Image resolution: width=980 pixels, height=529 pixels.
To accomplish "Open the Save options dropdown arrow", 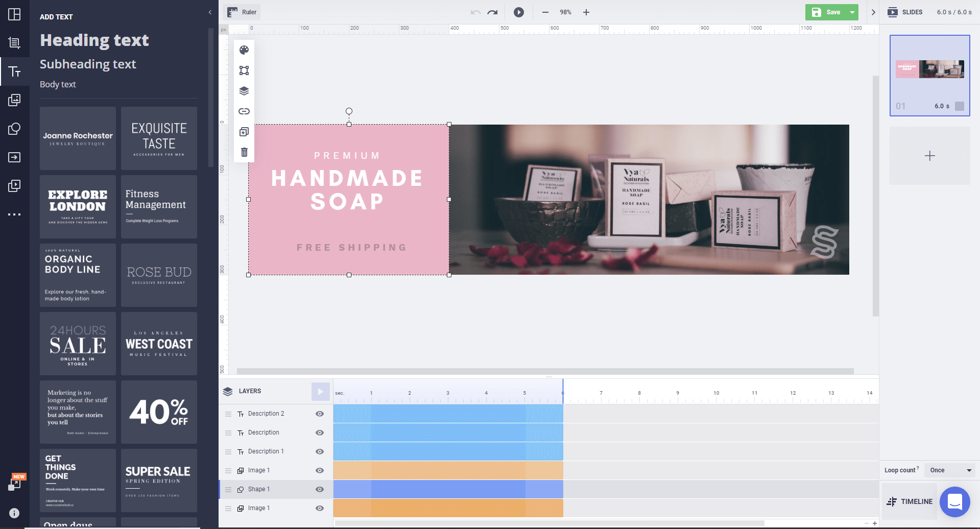I will (851, 12).
